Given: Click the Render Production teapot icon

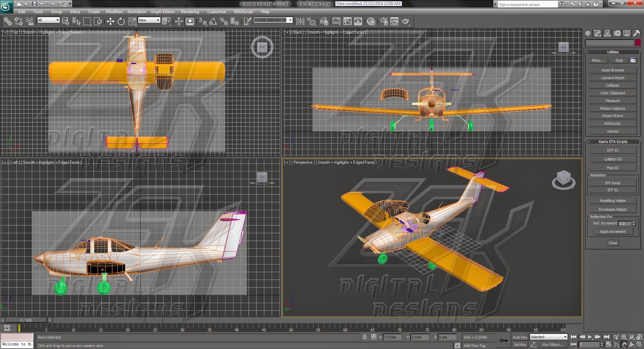Looking at the screenshot, I should pos(405,21).
